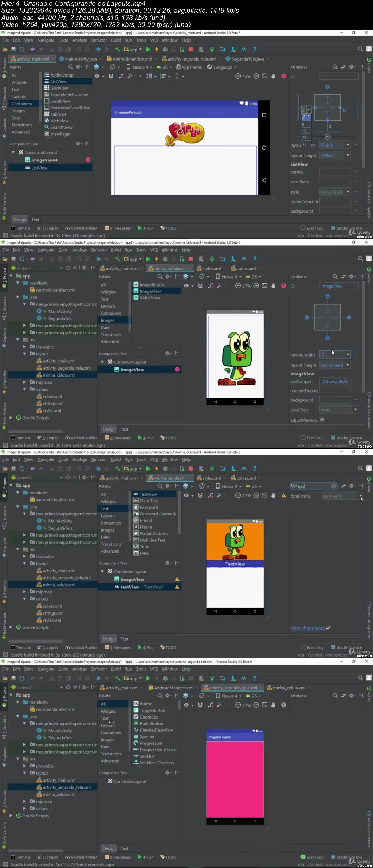Run app in the activity_segunda_tela.xml window
373x868 pixels.
click(x=148, y=678)
